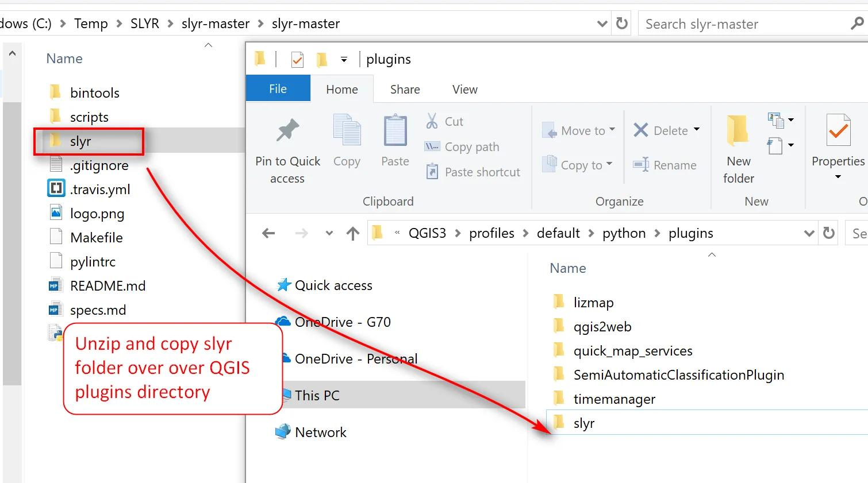
Task: Open the File ribbon tab
Action: (x=278, y=89)
